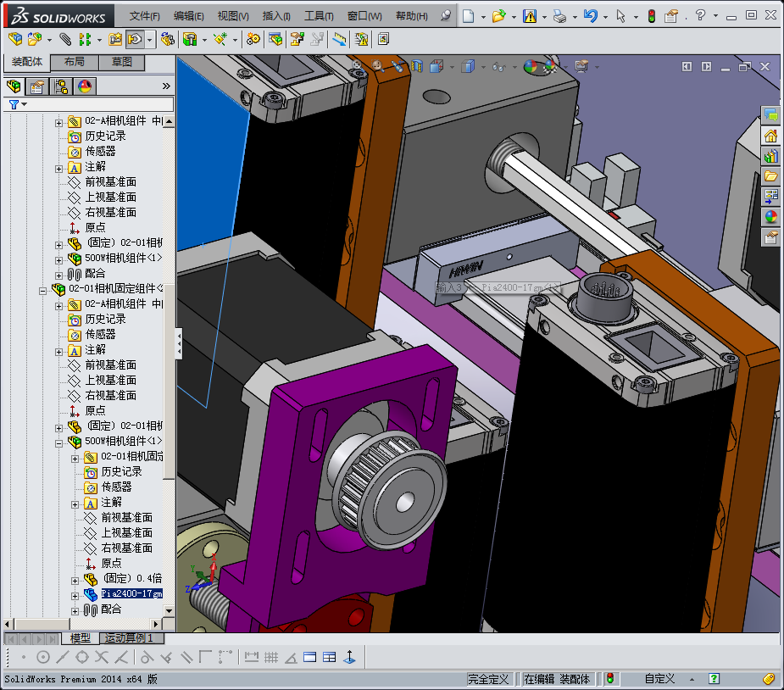The width and height of the screenshot is (784, 690).
Task: Open Design Library in task pane
Action: click(770, 156)
